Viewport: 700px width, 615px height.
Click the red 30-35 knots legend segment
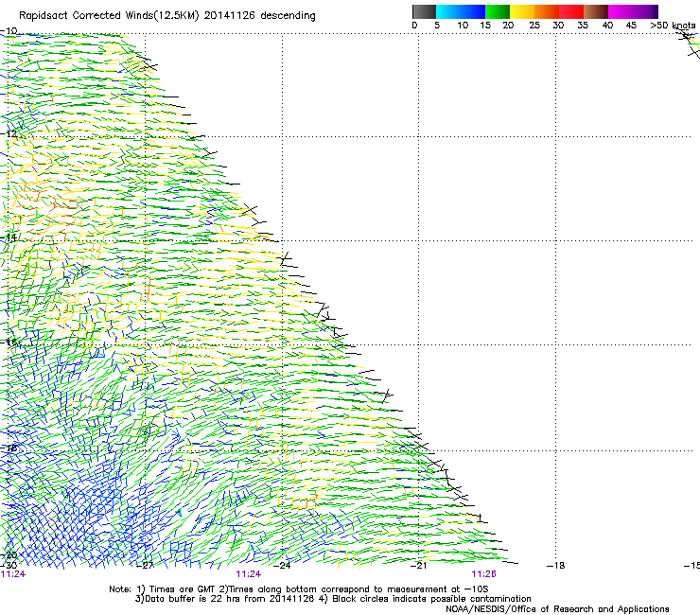click(571, 11)
